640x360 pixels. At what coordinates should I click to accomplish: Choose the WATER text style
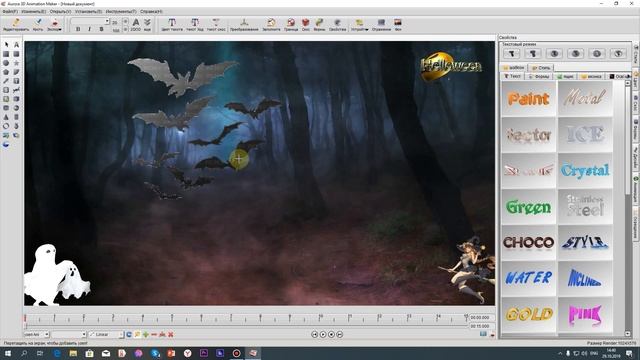(x=529, y=278)
